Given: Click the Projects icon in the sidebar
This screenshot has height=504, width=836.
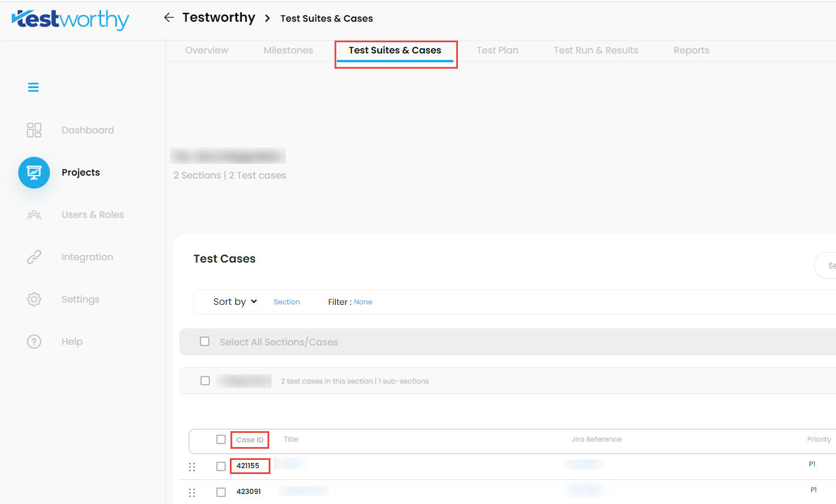Looking at the screenshot, I should (x=34, y=172).
